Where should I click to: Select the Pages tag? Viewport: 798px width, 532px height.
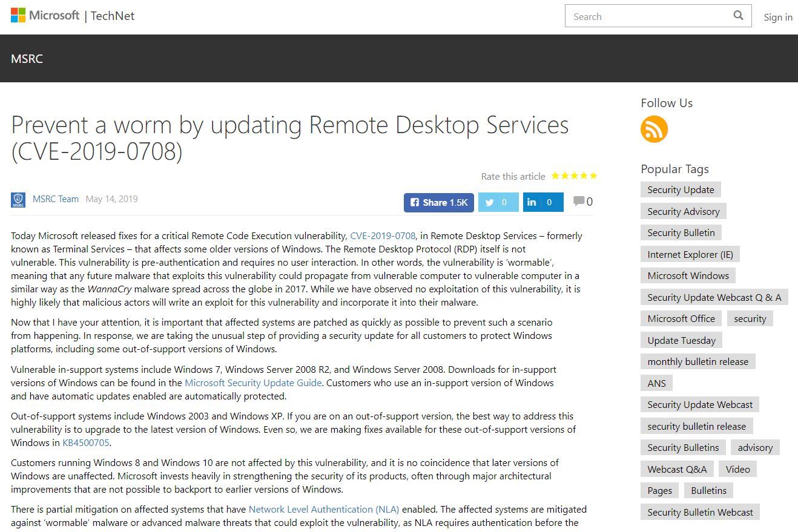pos(660,490)
